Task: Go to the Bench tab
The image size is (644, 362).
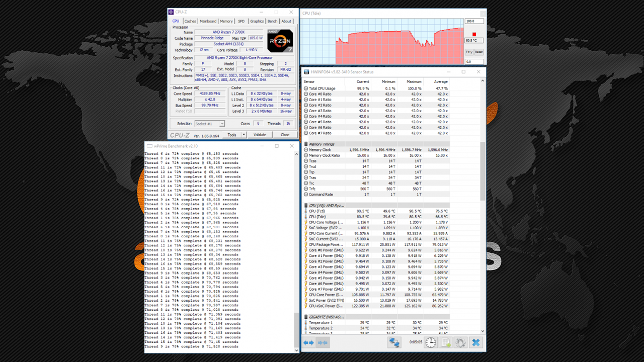Action: coord(272,21)
